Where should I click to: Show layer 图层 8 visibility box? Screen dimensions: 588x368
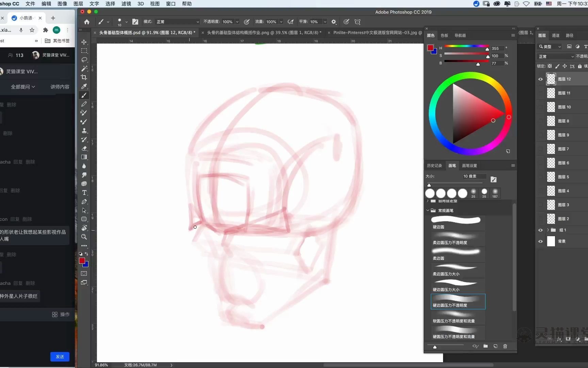(540, 121)
